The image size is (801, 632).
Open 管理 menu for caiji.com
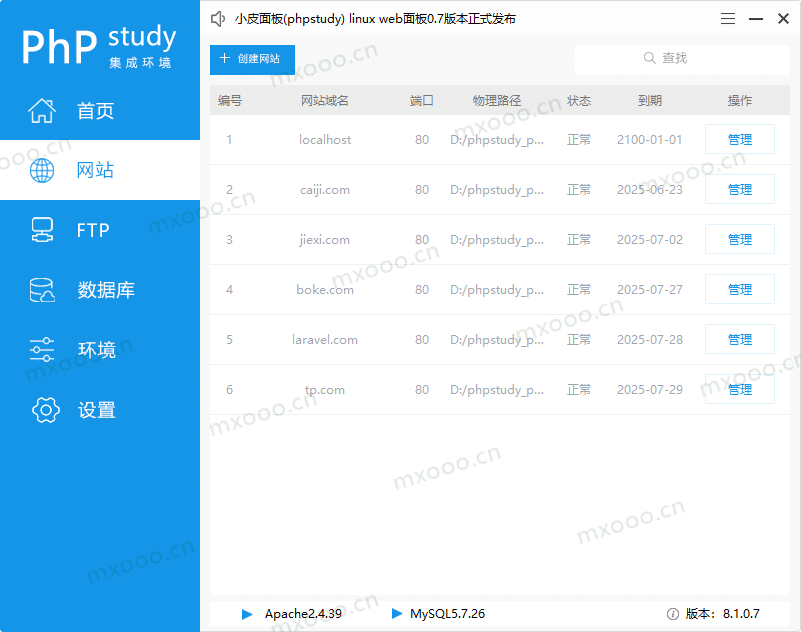coord(739,190)
